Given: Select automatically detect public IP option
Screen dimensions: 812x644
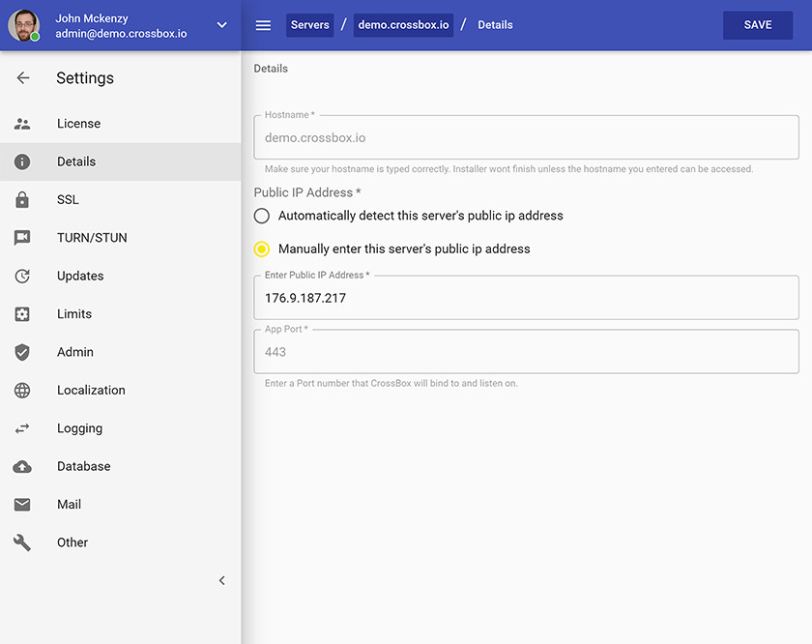Looking at the screenshot, I should pyautogui.click(x=262, y=216).
